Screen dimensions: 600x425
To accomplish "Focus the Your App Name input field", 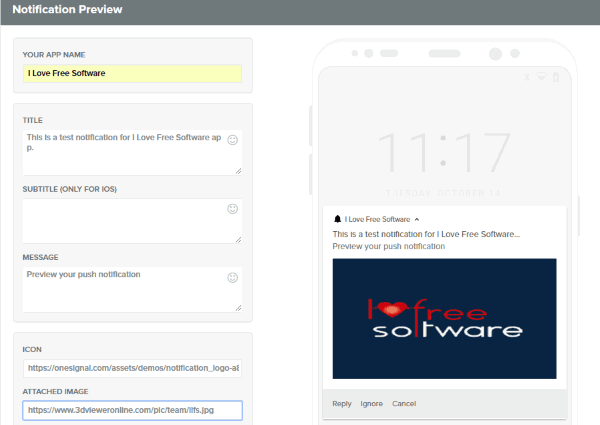I will click(x=132, y=73).
